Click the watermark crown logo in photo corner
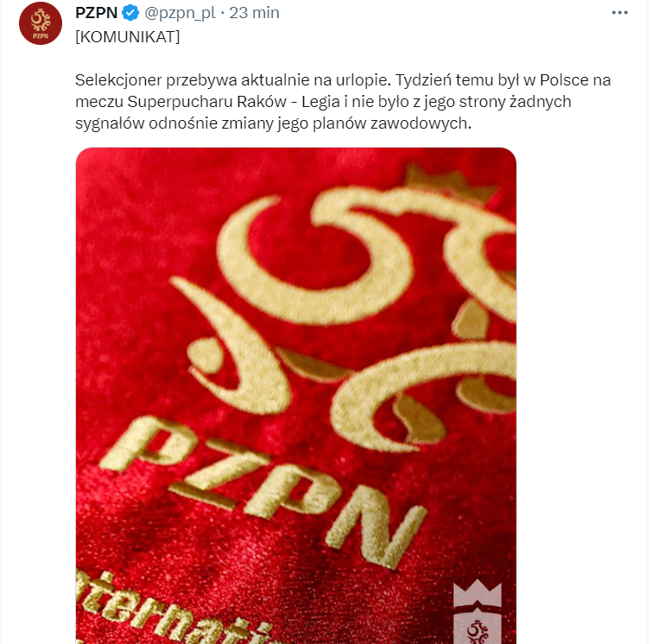651x644 pixels. click(477, 594)
